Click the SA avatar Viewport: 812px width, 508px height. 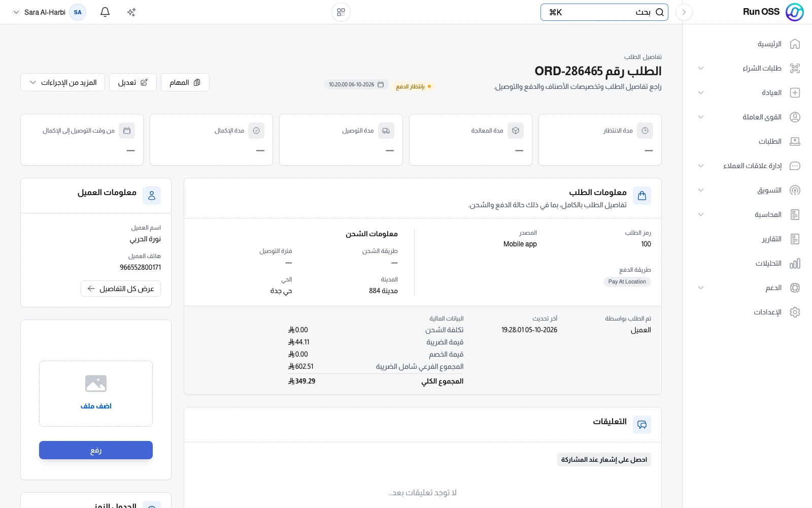click(x=78, y=12)
